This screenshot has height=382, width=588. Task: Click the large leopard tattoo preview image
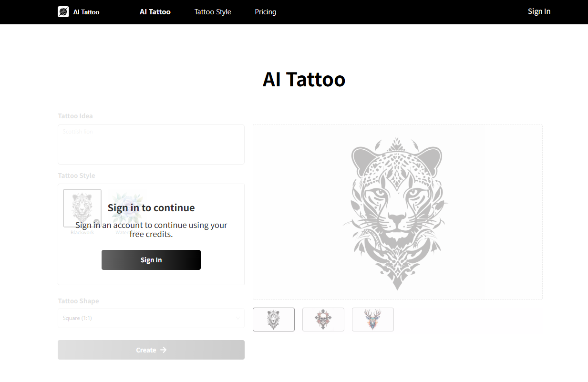pos(398,212)
